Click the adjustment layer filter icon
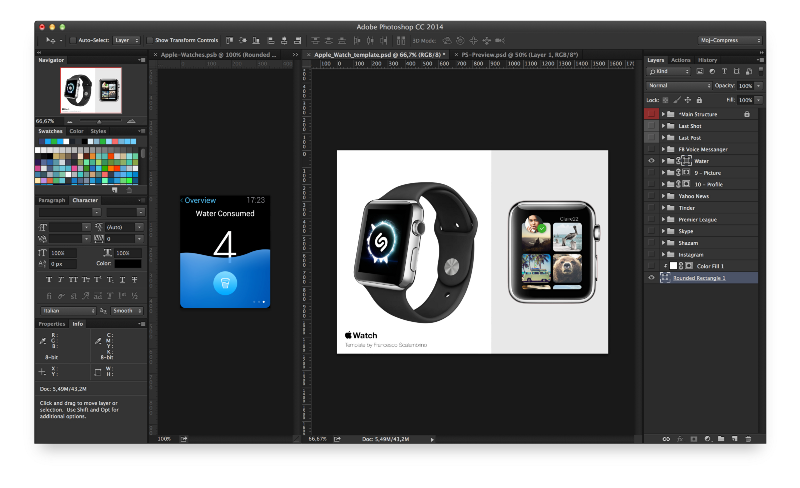This screenshot has height=488, width=800. click(x=712, y=71)
